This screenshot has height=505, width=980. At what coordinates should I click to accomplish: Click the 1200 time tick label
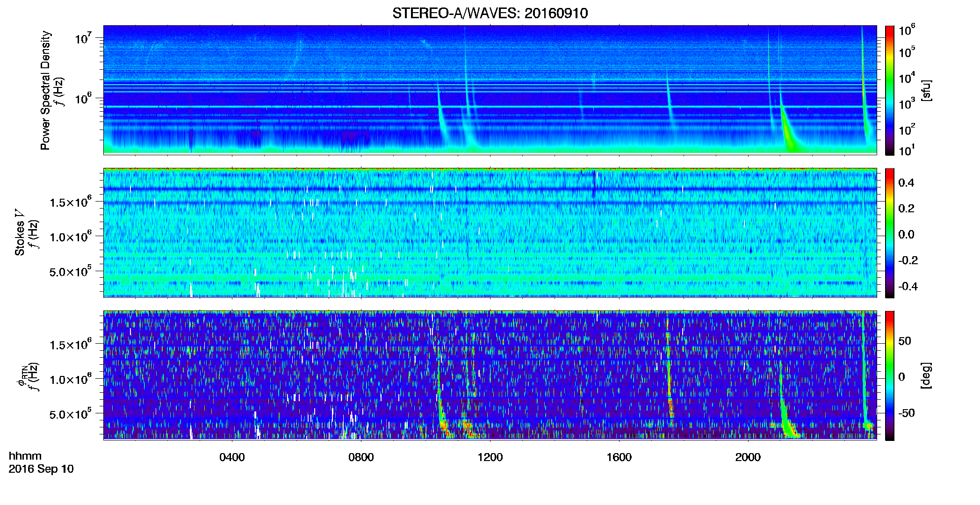pyautogui.click(x=490, y=457)
